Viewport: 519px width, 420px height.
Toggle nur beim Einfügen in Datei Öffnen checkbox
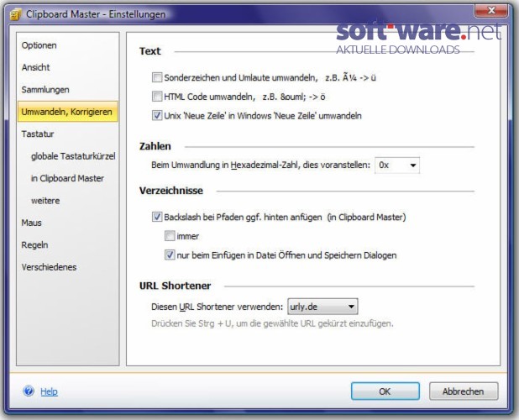click(x=170, y=255)
